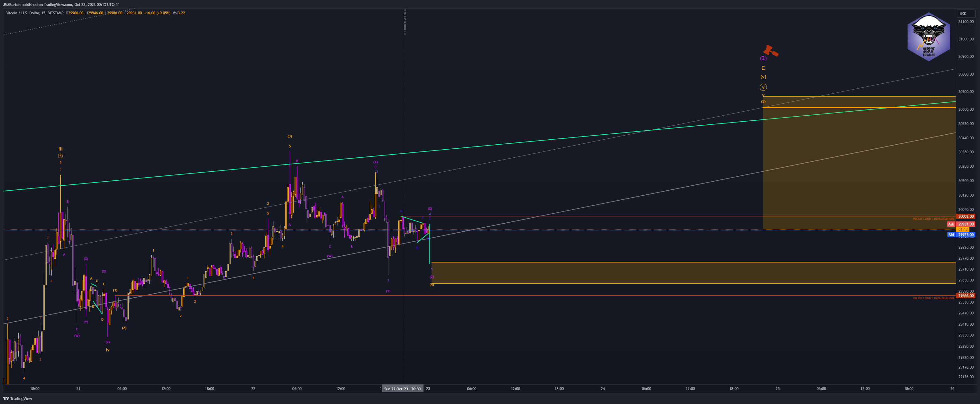Select the circled 5 label below iii
This screenshot has width=980, height=404.
pos(60,156)
